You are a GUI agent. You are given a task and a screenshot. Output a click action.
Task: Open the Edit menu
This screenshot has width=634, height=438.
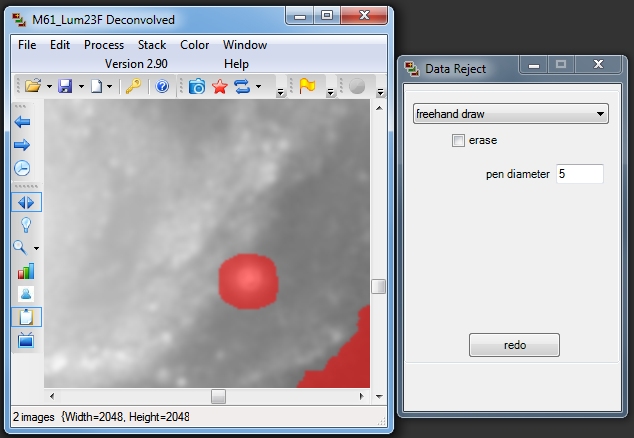(60, 45)
